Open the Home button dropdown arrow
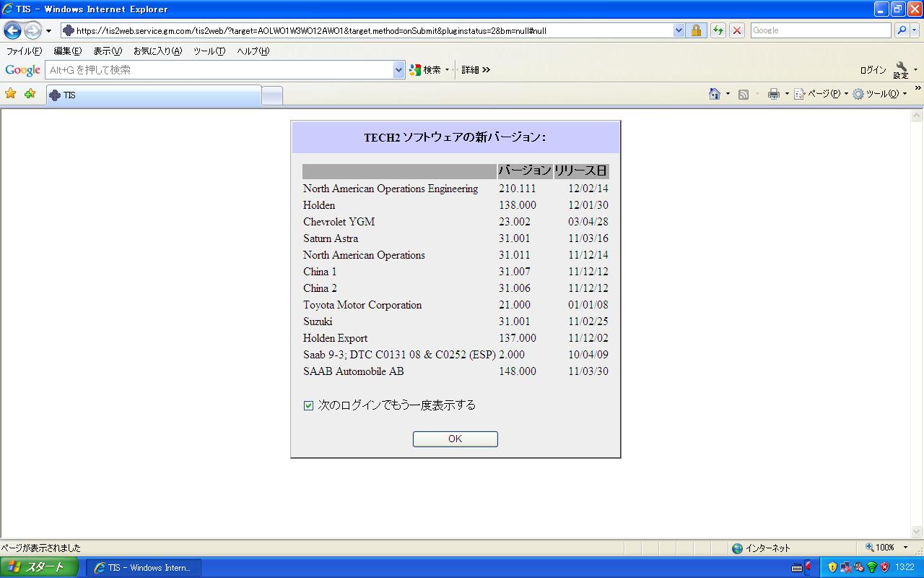This screenshot has height=578, width=924. [728, 94]
